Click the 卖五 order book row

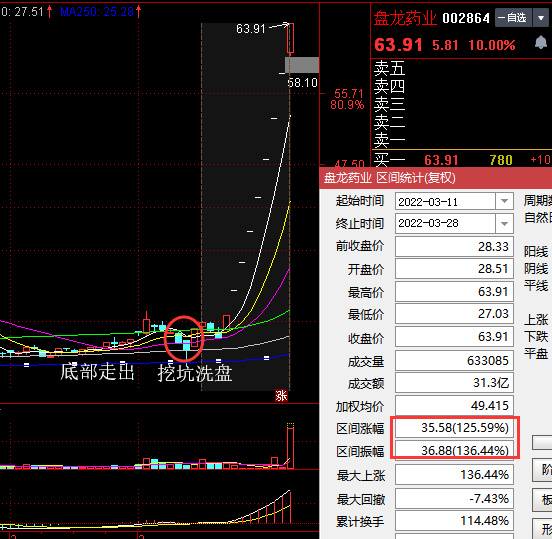[x=461, y=68]
